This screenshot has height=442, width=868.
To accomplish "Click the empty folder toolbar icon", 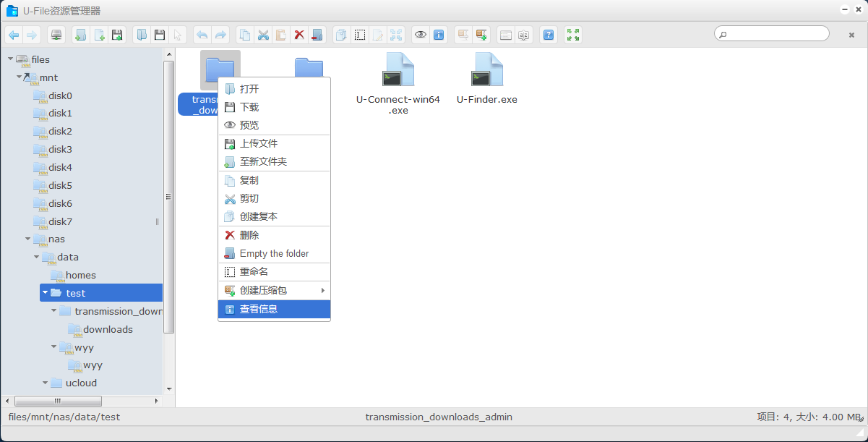I will click(x=317, y=35).
